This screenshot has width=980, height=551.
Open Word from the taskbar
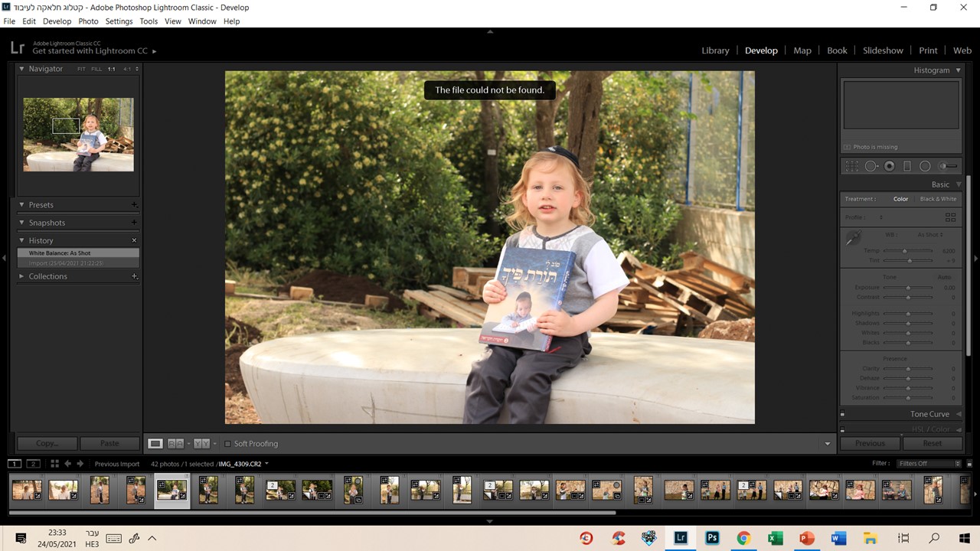838,538
